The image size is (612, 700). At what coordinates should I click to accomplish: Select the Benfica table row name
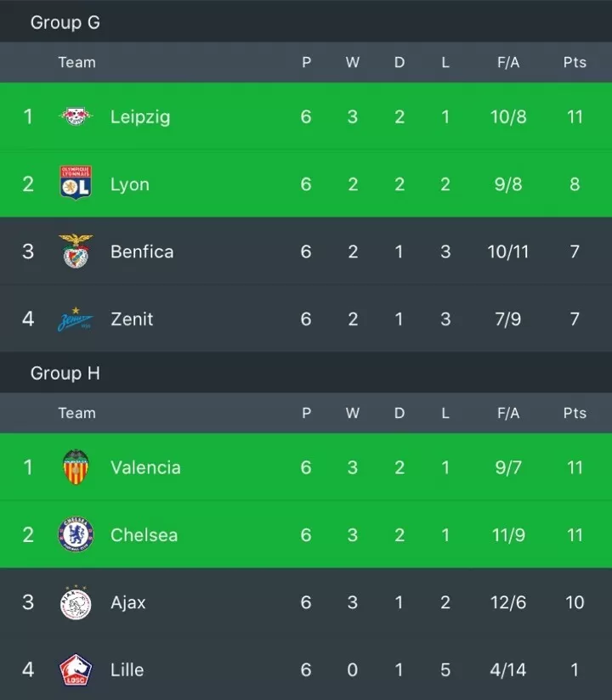[x=142, y=251]
